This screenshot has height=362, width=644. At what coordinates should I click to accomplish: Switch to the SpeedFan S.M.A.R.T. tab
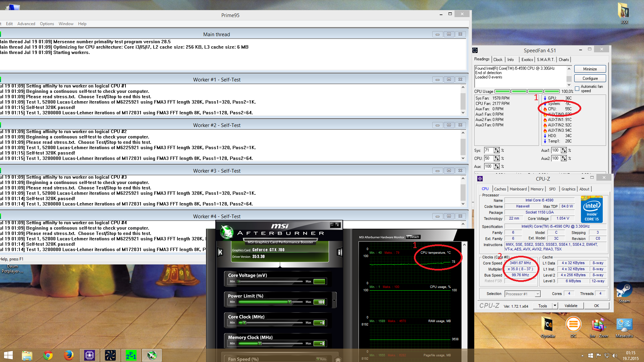(x=546, y=60)
